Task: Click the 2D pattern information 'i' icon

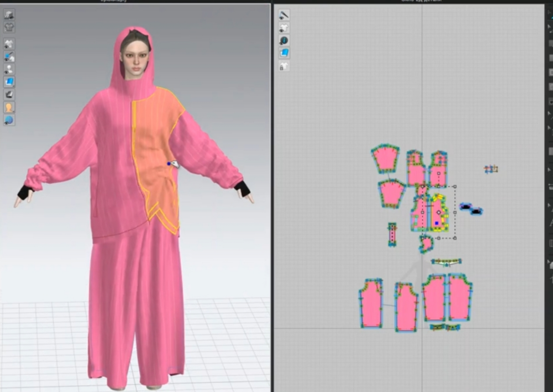Action: coord(284,41)
